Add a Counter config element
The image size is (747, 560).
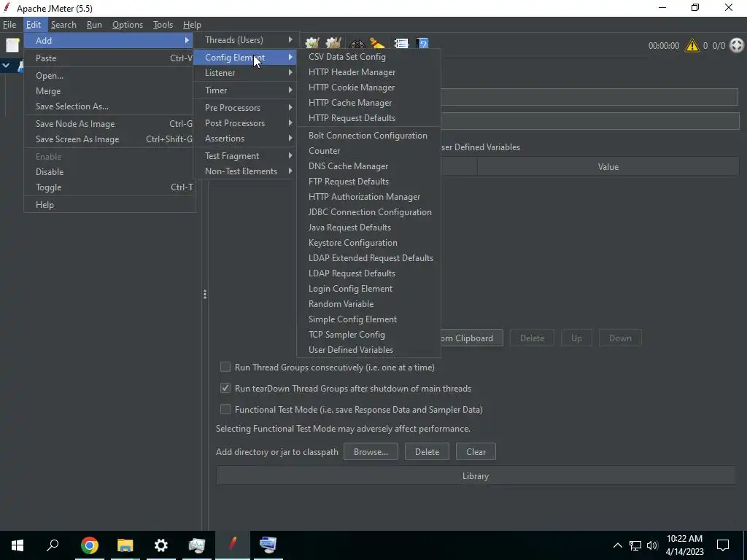(368, 151)
